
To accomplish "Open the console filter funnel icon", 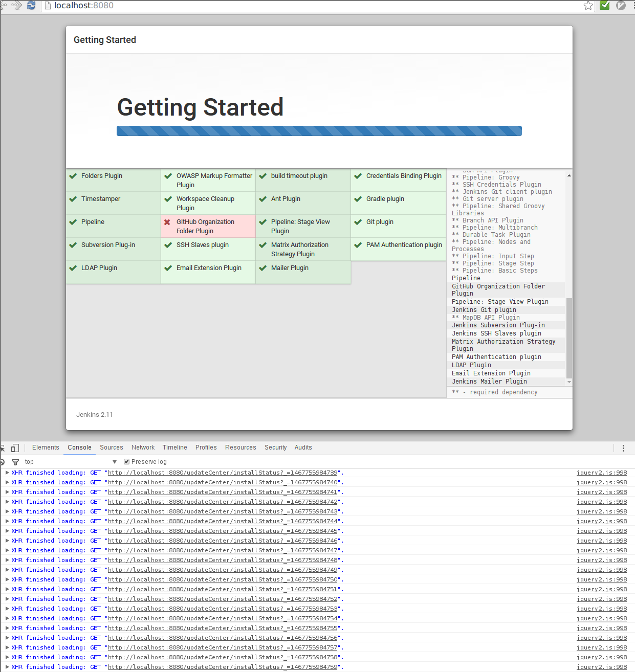I will [15, 462].
